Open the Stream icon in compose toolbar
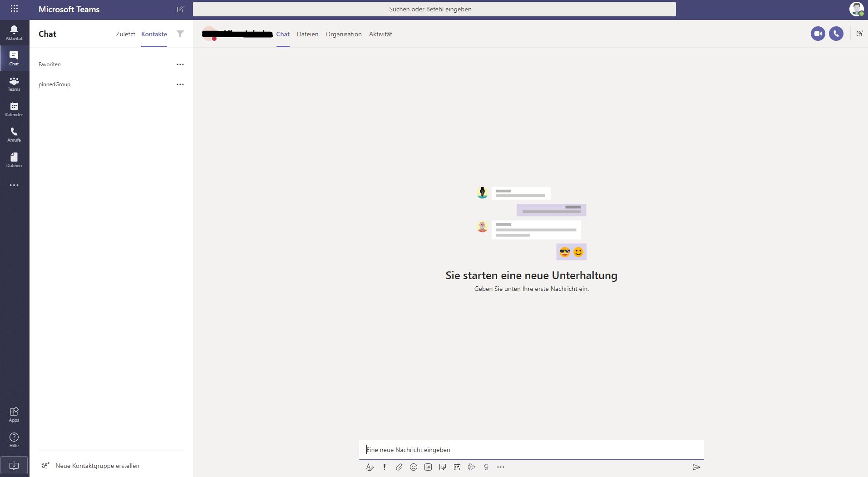868x477 pixels. click(x=472, y=467)
